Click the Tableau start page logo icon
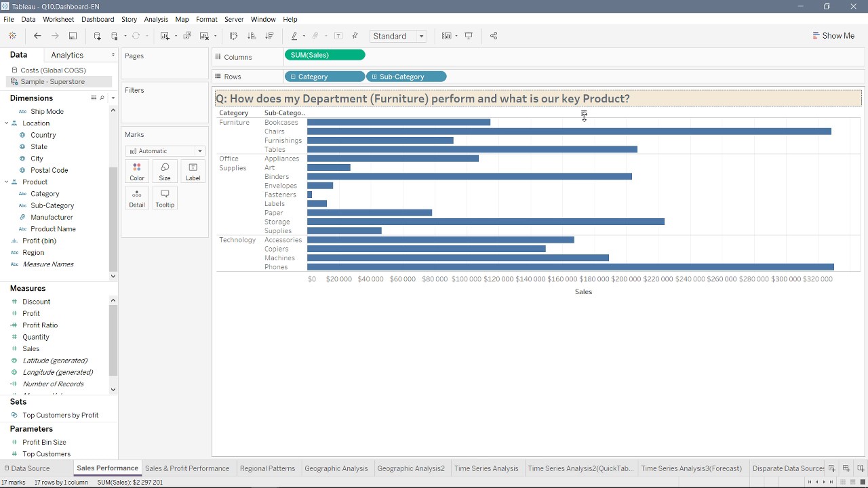This screenshot has height=488, width=868. (x=12, y=36)
